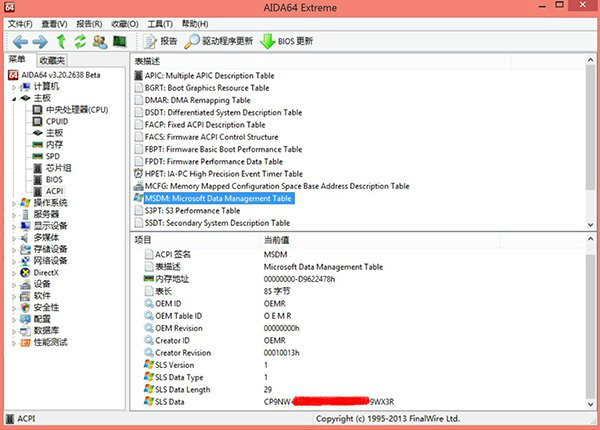
Task: Click the 当前值 column header
Action: tap(276, 240)
